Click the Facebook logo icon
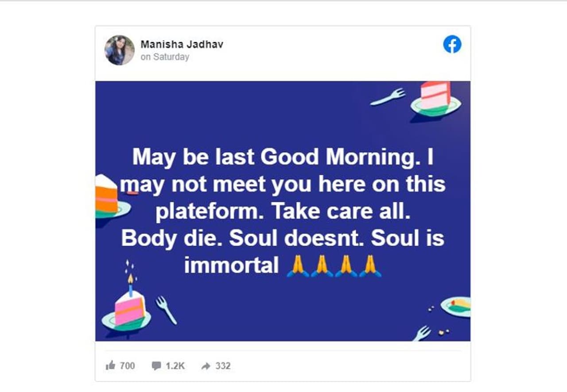This screenshot has width=567, height=392. pyautogui.click(x=452, y=45)
